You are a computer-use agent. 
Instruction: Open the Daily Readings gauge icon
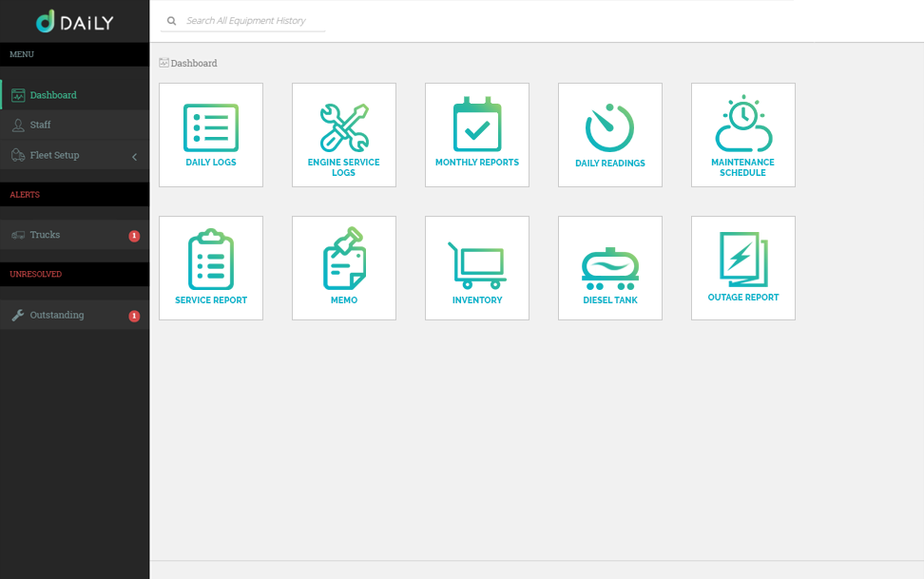click(609, 128)
